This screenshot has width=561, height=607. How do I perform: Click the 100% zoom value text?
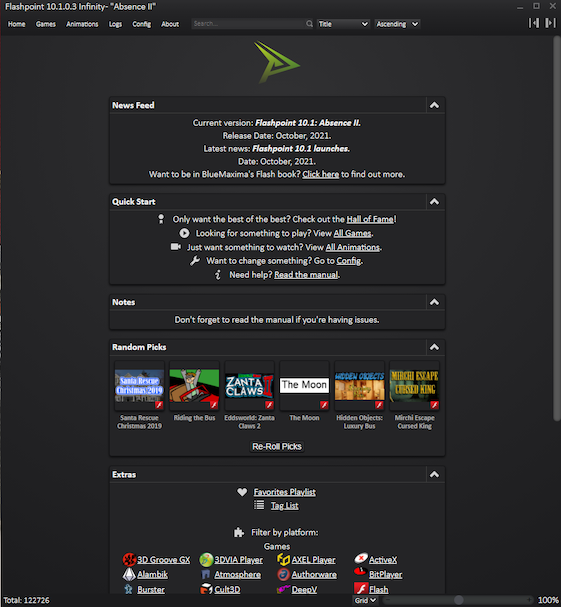(x=548, y=600)
